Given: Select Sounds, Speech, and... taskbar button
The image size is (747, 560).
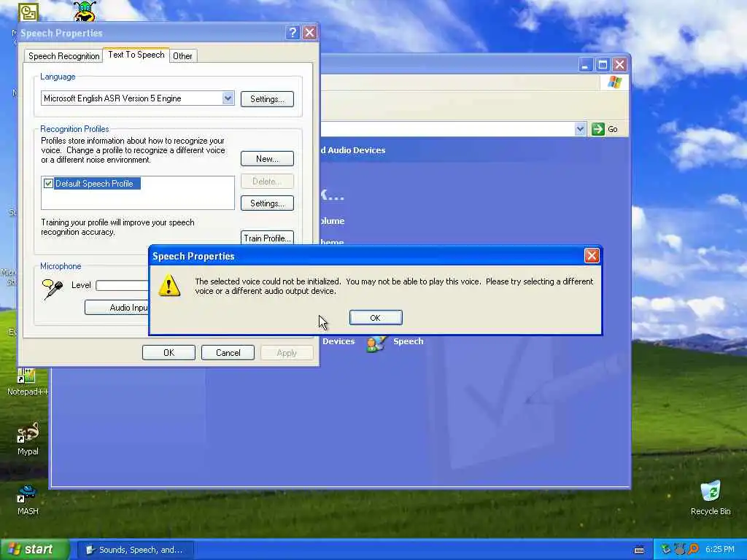Looking at the screenshot, I should tap(135, 550).
